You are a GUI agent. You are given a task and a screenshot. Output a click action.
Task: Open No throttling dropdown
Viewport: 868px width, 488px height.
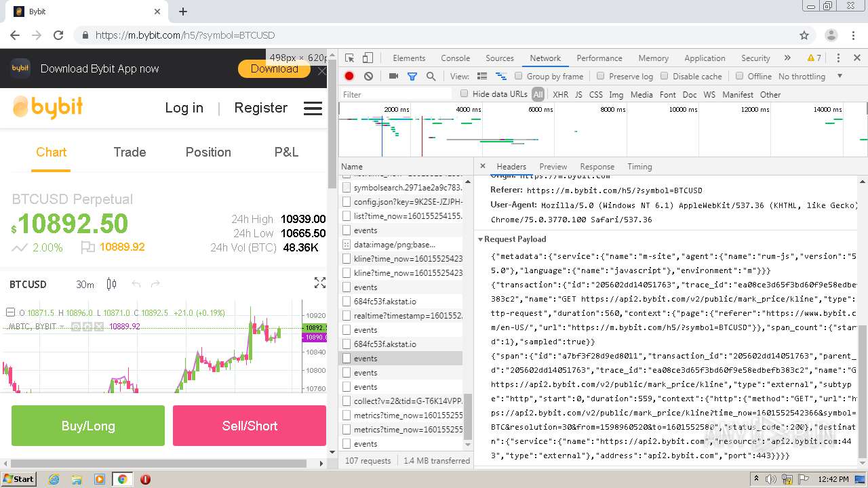pyautogui.click(x=811, y=77)
